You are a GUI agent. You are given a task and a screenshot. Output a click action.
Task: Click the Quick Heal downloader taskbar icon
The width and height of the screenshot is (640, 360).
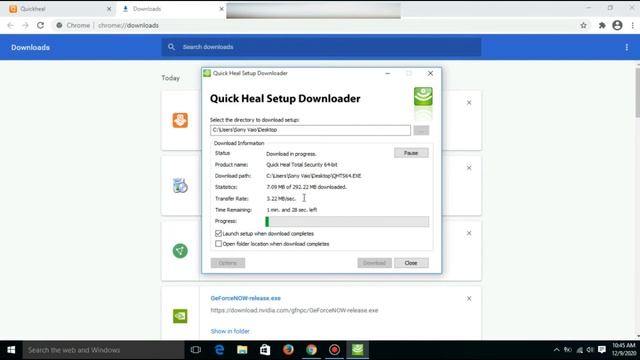[x=358, y=350]
